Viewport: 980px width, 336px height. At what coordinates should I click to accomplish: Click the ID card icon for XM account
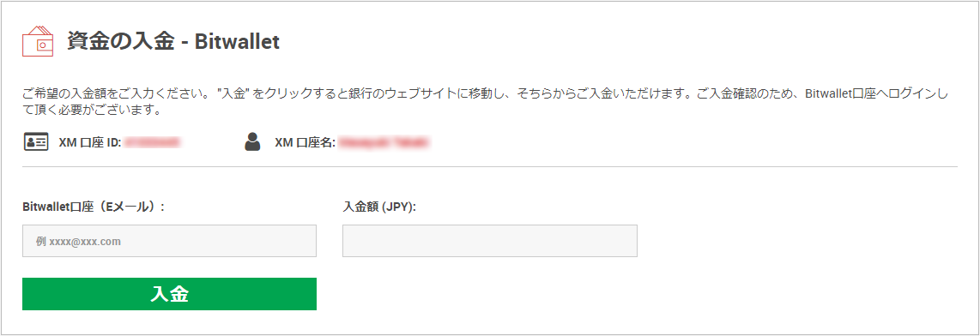coord(36,142)
